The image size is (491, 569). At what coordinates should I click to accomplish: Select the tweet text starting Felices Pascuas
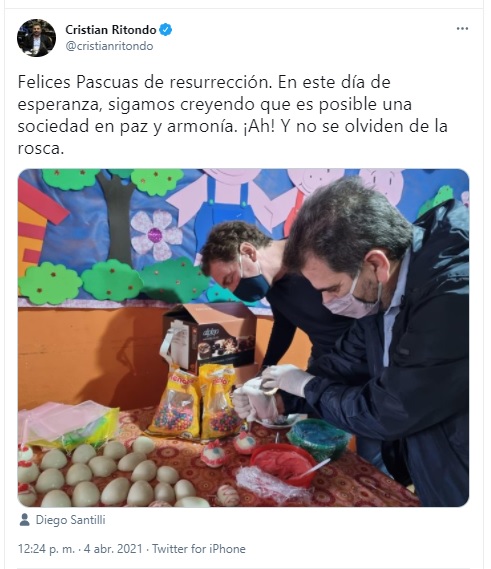232,115
